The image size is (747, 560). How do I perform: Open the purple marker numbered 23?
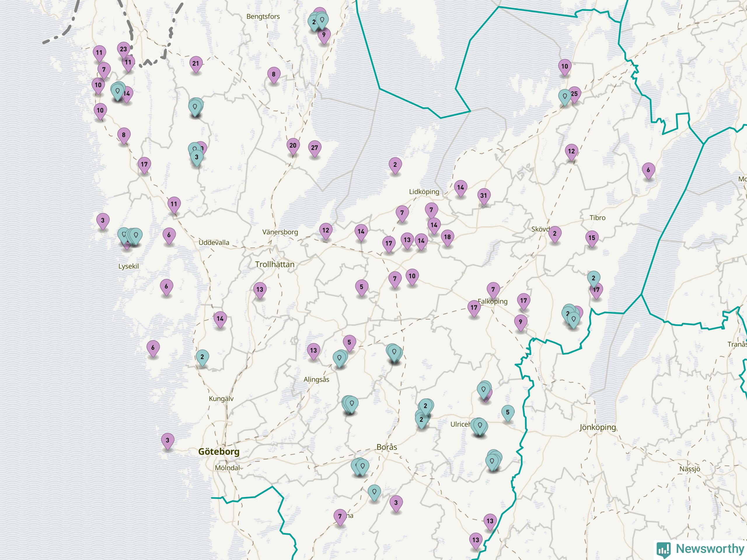124,50
